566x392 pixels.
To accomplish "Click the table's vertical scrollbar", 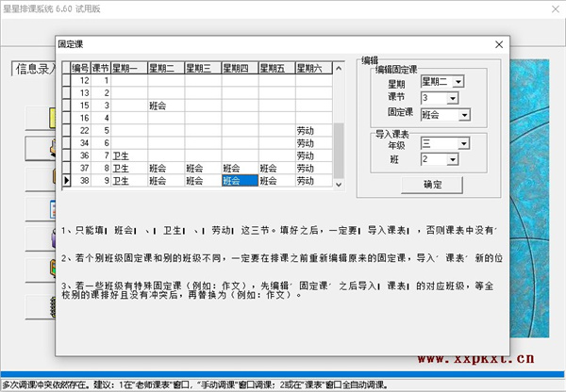I will point(339,141).
